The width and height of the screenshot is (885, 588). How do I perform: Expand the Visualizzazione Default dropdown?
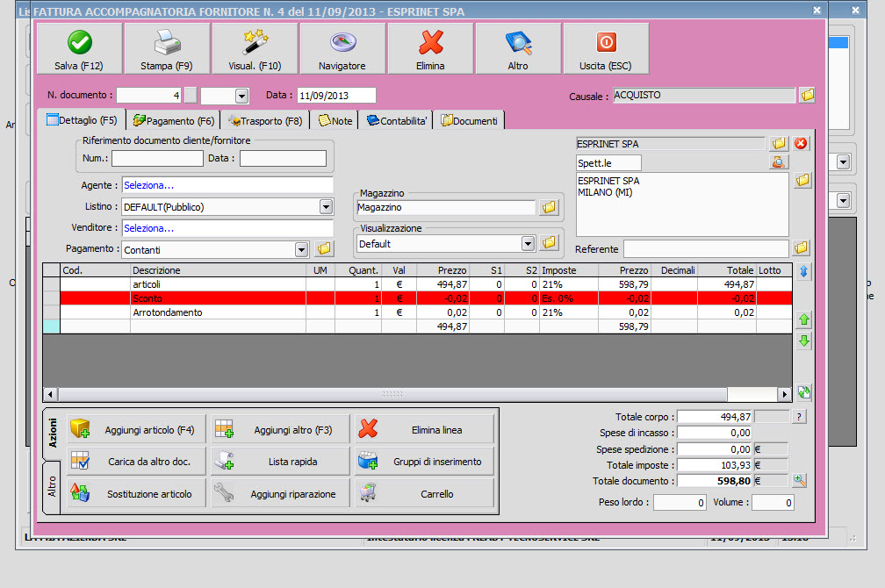[x=528, y=243]
